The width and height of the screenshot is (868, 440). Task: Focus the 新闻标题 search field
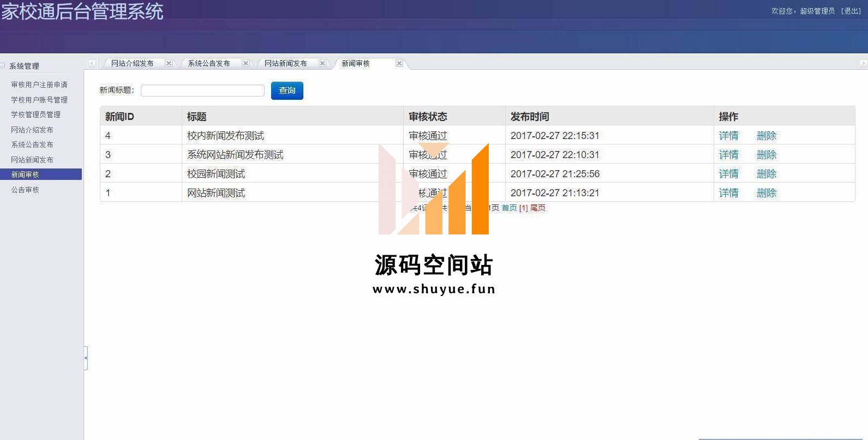pyautogui.click(x=202, y=91)
